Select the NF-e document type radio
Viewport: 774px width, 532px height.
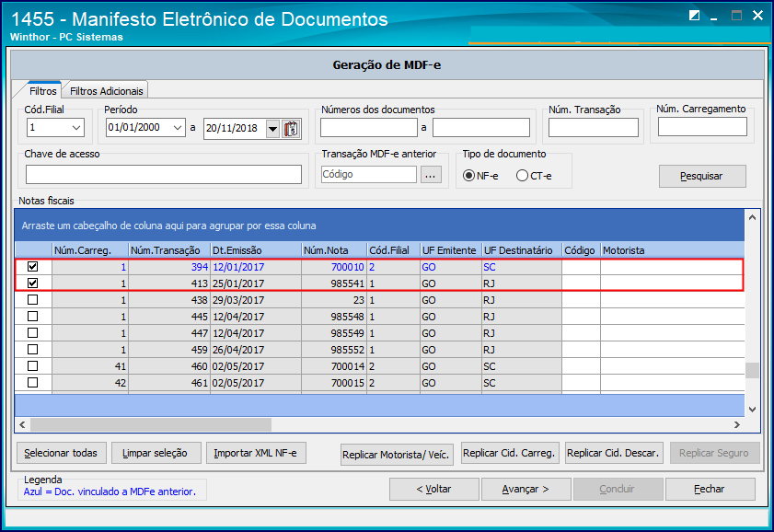[x=468, y=176]
